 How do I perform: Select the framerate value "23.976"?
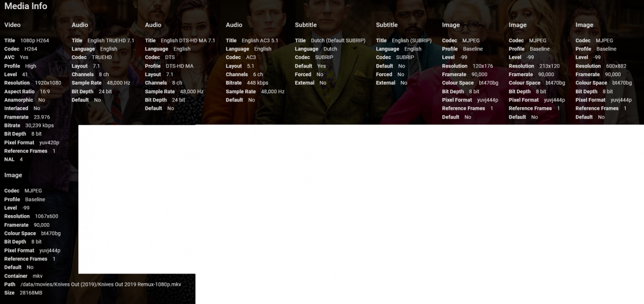click(x=41, y=117)
